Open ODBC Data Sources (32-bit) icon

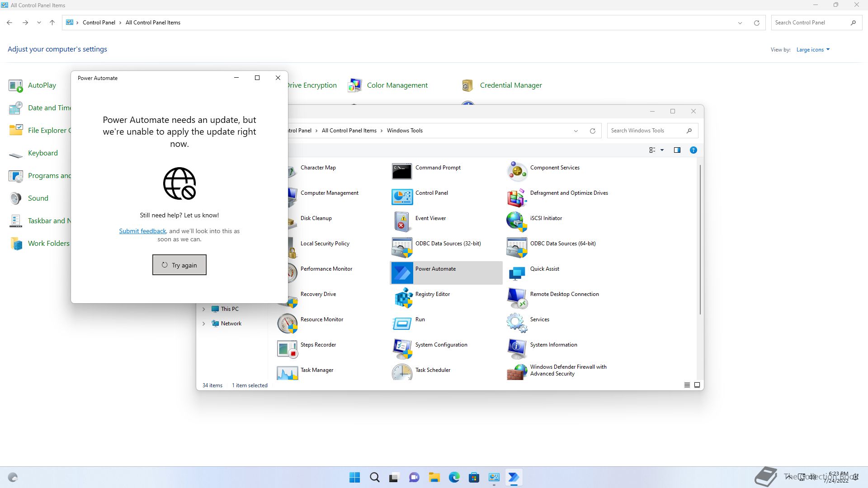(402, 248)
